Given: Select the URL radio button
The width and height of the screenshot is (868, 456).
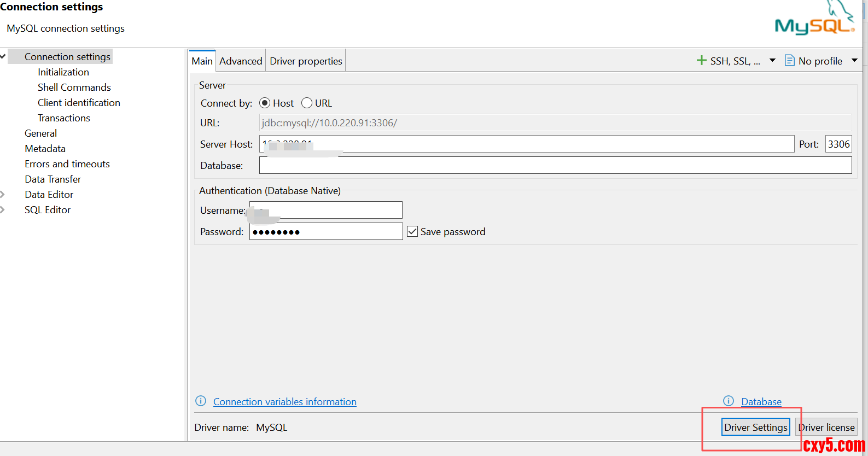Looking at the screenshot, I should [307, 103].
